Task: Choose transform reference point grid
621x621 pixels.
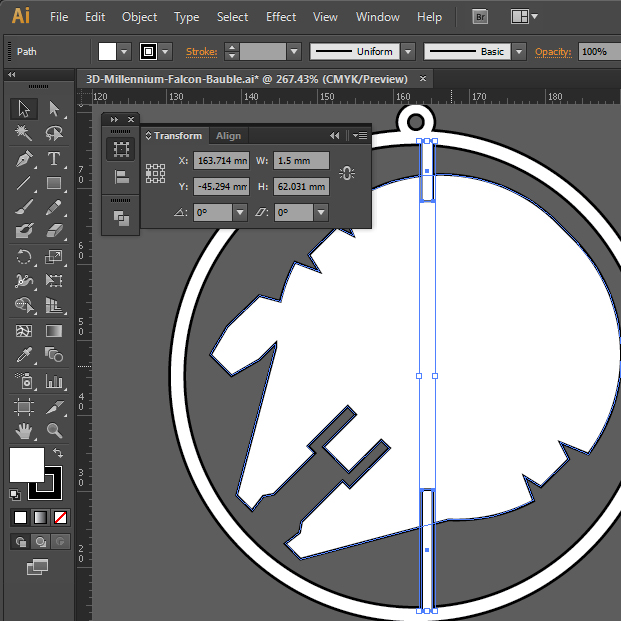Action: click(155, 173)
